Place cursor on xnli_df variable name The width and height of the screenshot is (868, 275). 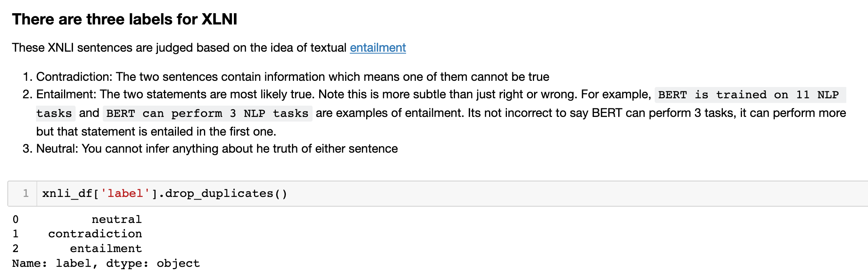(x=67, y=193)
